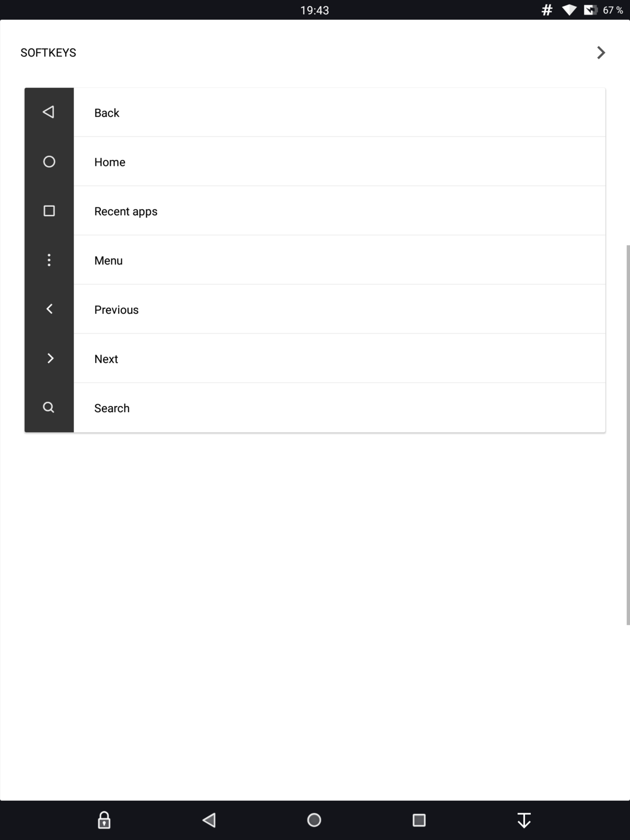Click the Recent apps square icon in the list
Screen dimensions: 630x840
tap(49, 211)
